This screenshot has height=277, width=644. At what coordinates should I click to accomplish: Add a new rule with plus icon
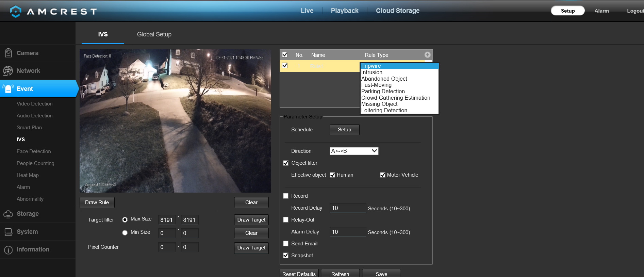coord(427,55)
